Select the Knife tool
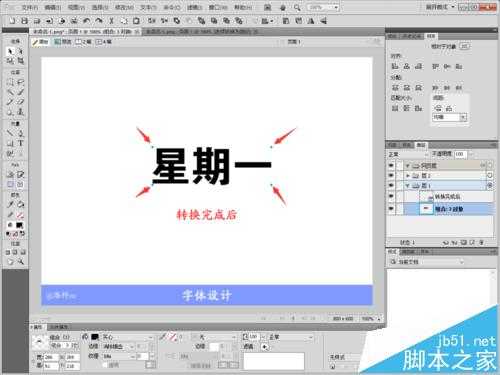 [x=20, y=154]
